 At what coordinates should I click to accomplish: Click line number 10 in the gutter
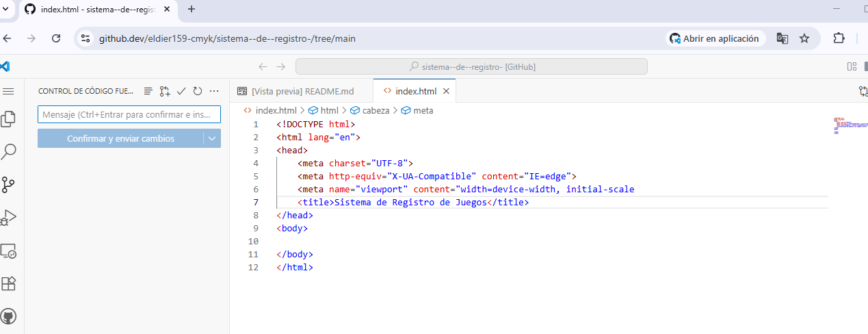point(253,242)
